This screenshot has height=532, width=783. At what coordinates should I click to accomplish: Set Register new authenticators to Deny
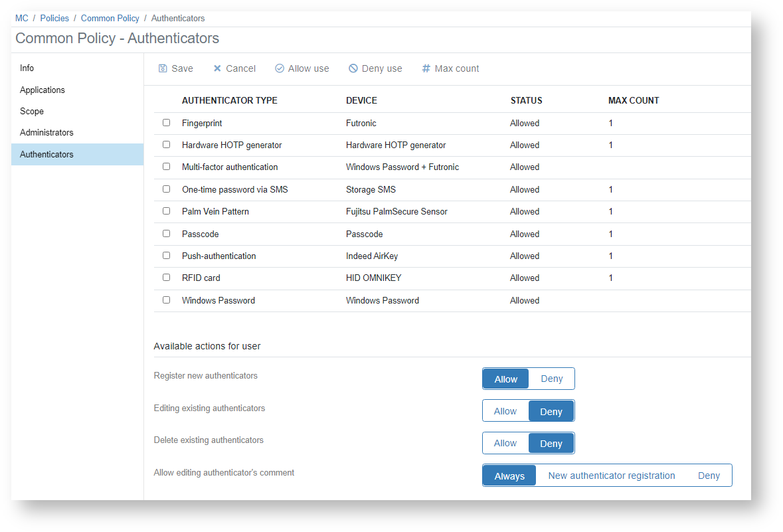[x=551, y=379]
